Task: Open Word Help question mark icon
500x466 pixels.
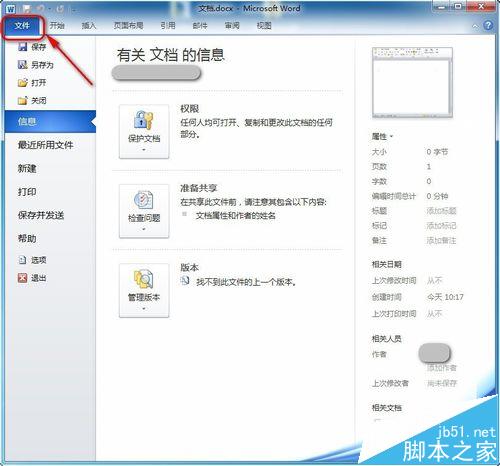Action: tap(488, 25)
